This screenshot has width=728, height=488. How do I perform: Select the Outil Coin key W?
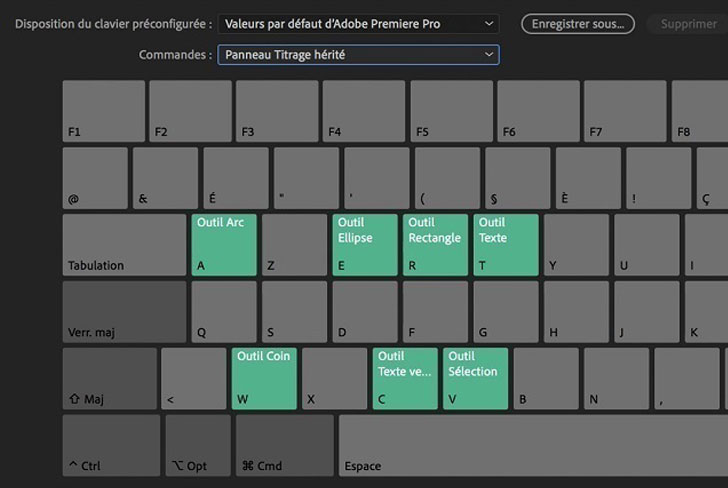pyautogui.click(x=264, y=378)
